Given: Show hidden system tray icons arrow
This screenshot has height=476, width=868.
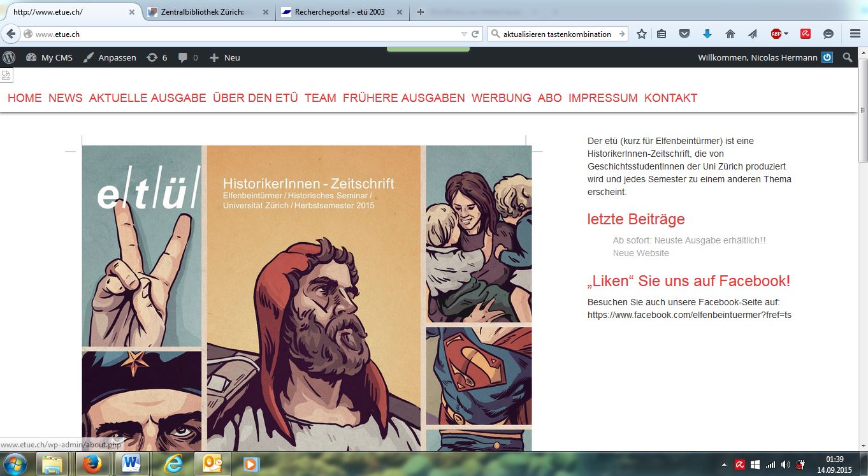Looking at the screenshot, I should pos(725,465).
